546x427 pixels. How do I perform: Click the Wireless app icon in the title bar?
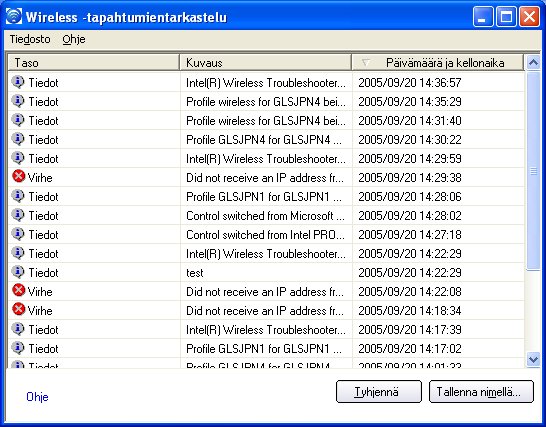tap(14, 16)
